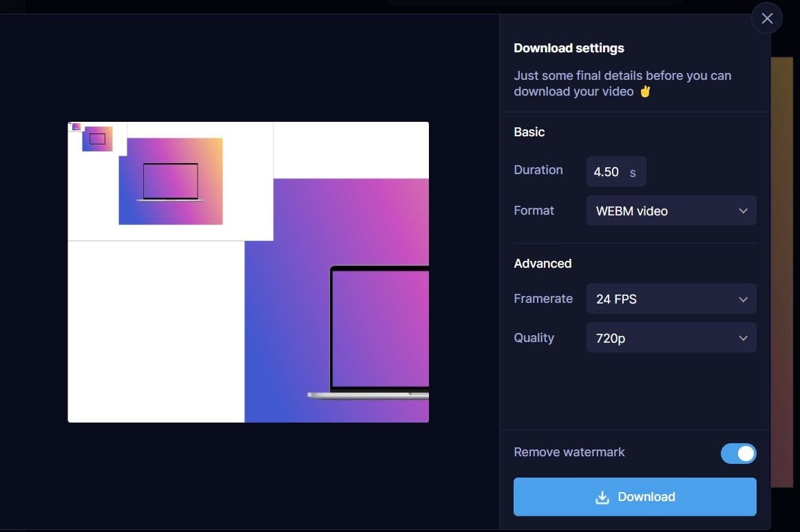Disable the Remove watermark toggle
This screenshot has height=532, width=800.
(738, 453)
